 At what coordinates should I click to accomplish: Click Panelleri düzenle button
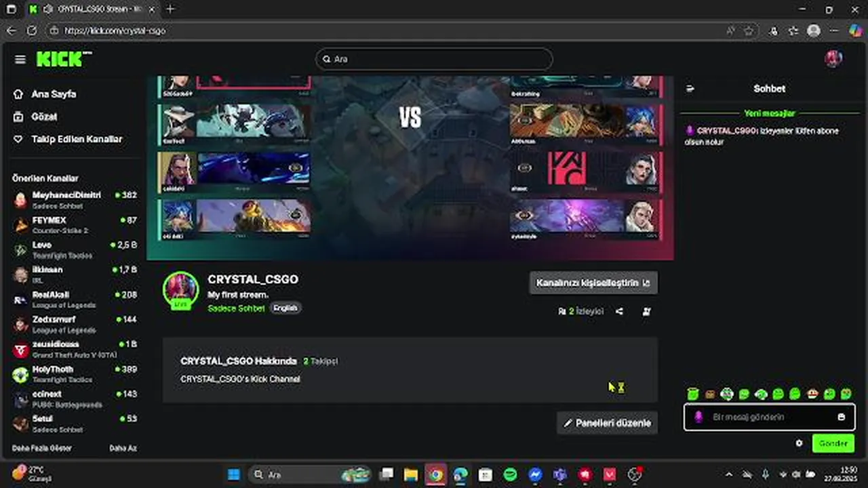(607, 423)
